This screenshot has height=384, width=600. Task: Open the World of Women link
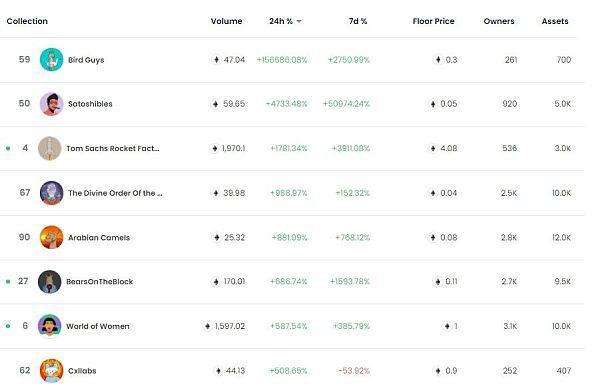(x=98, y=326)
